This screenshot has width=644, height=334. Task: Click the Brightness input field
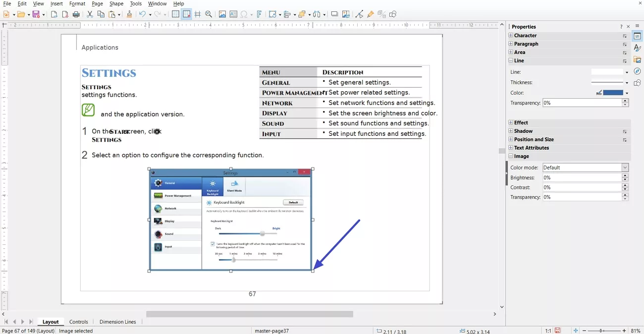(x=582, y=177)
